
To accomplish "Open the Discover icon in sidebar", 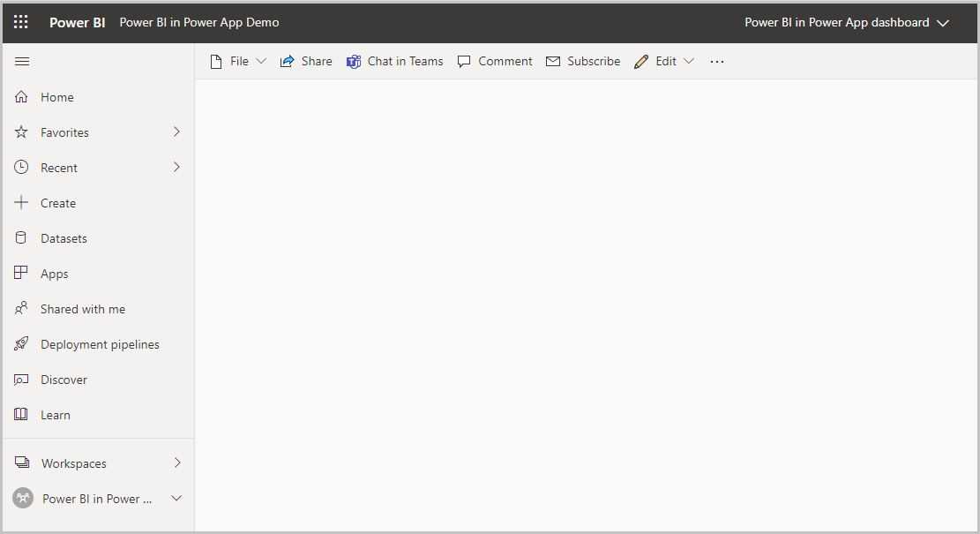I will [x=20, y=379].
